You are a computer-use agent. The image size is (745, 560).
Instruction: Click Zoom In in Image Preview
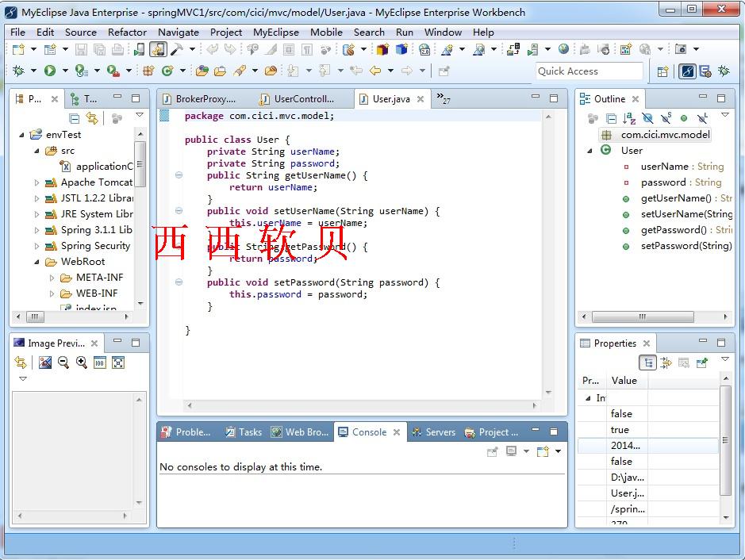click(82, 362)
